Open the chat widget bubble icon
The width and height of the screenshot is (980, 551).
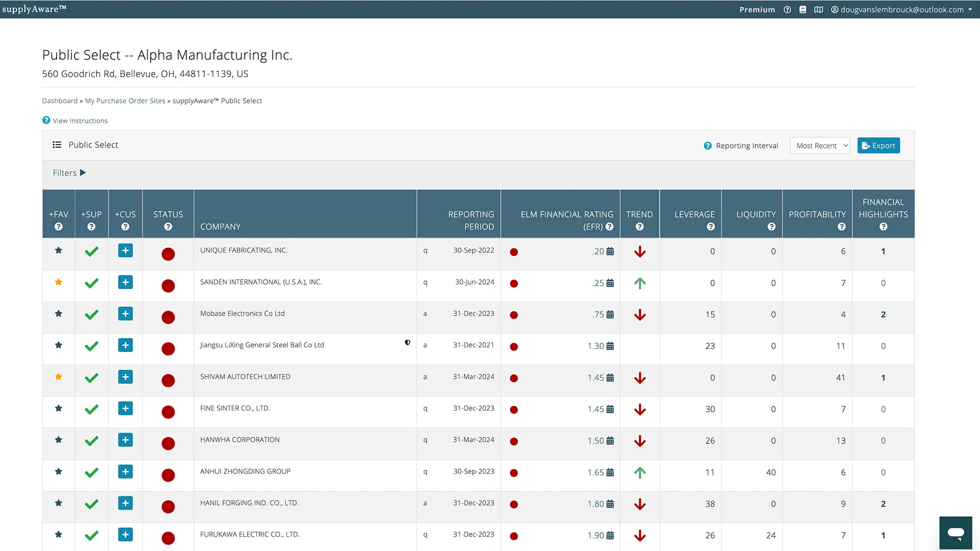[955, 533]
